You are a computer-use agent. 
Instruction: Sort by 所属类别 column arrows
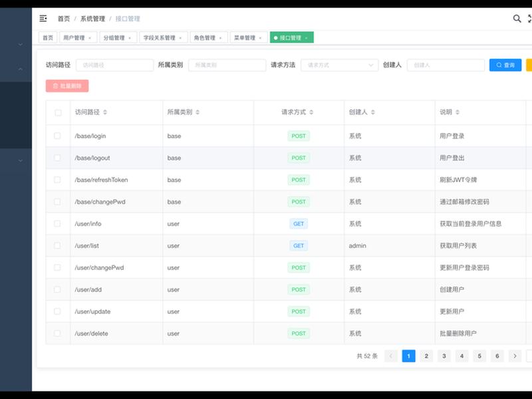198,112
